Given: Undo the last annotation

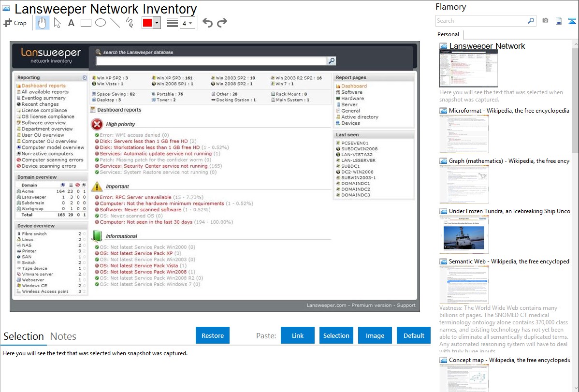Looking at the screenshot, I should pos(207,23).
